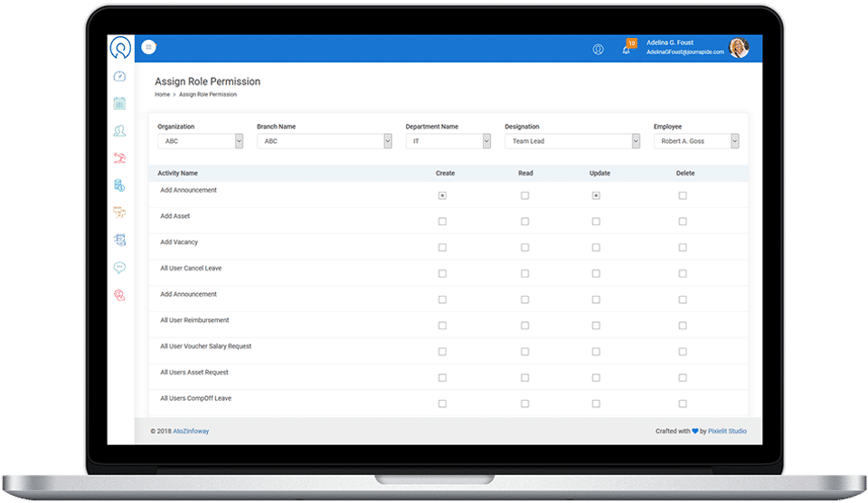Check Read permission for Add Asset
Image resolution: width=868 pixels, height=503 pixels.
524,222
